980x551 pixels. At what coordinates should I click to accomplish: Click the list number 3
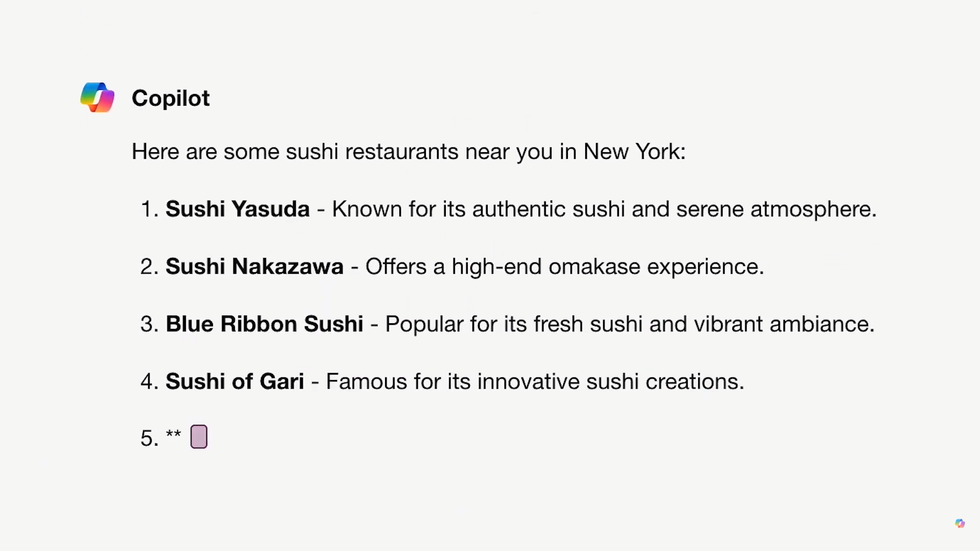[149, 324]
